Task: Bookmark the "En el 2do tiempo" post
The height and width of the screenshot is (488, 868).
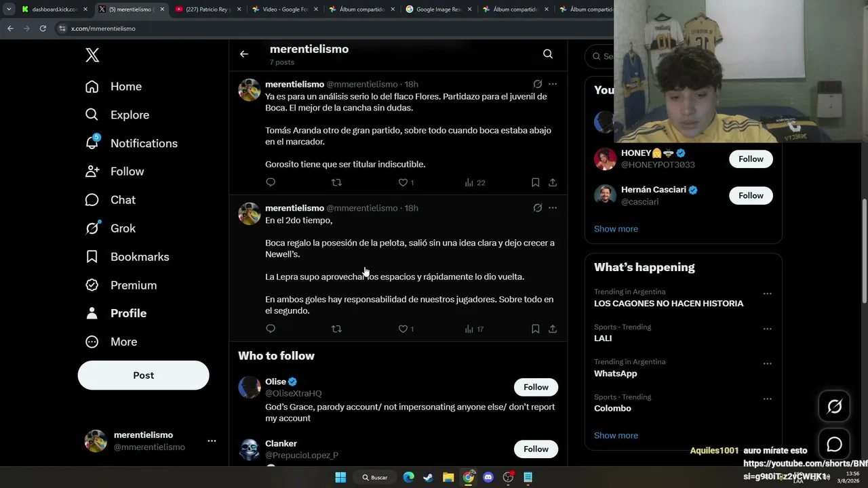Action: point(535,329)
